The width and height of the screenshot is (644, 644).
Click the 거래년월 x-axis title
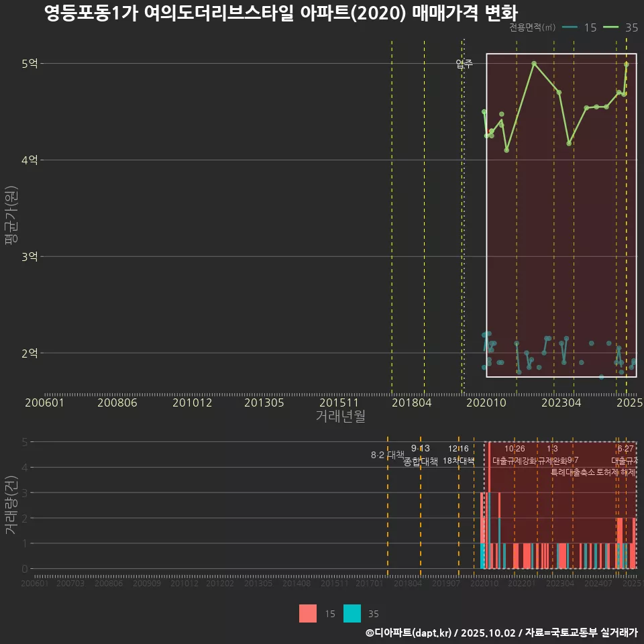click(x=340, y=416)
